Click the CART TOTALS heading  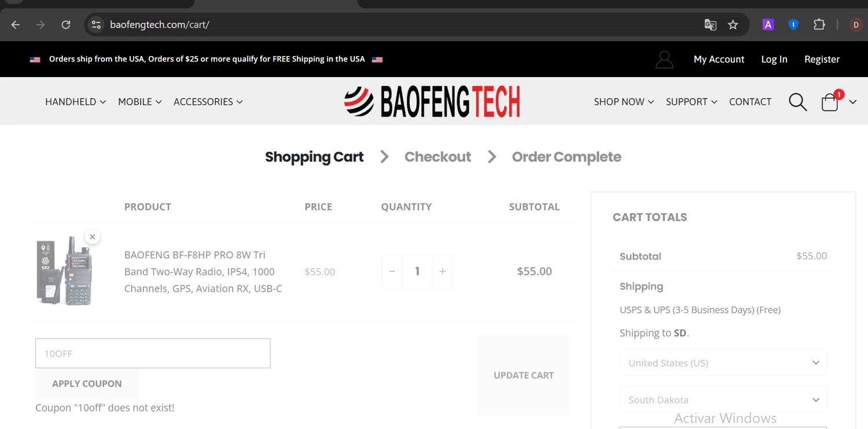pyautogui.click(x=650, y=217)
